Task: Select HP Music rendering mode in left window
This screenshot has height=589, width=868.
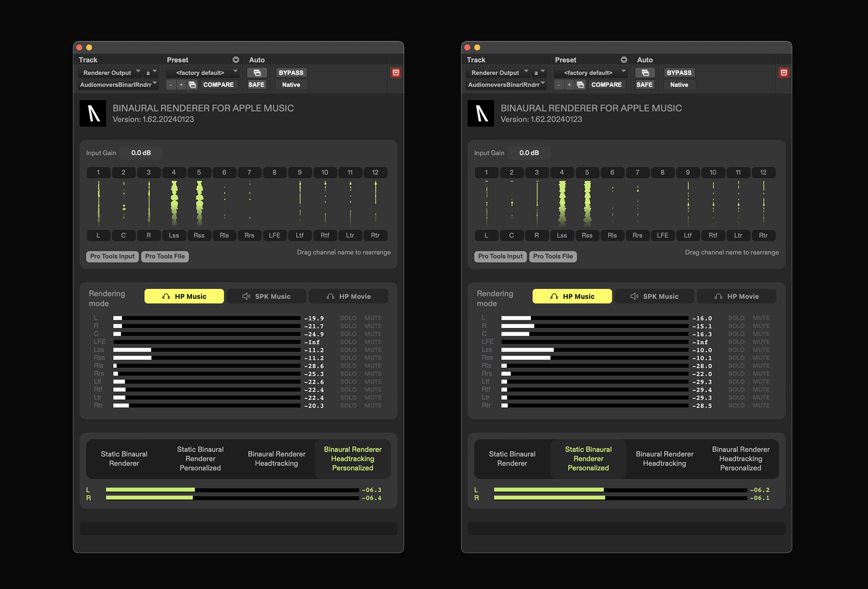Action: (x=184, y=297)
